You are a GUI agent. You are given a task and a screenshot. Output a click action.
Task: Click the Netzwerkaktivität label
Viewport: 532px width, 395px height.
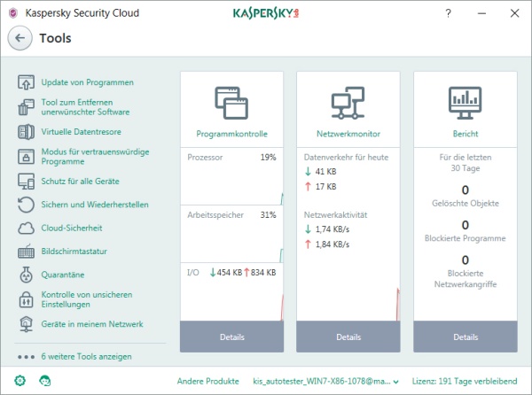[x=335, y=215]
